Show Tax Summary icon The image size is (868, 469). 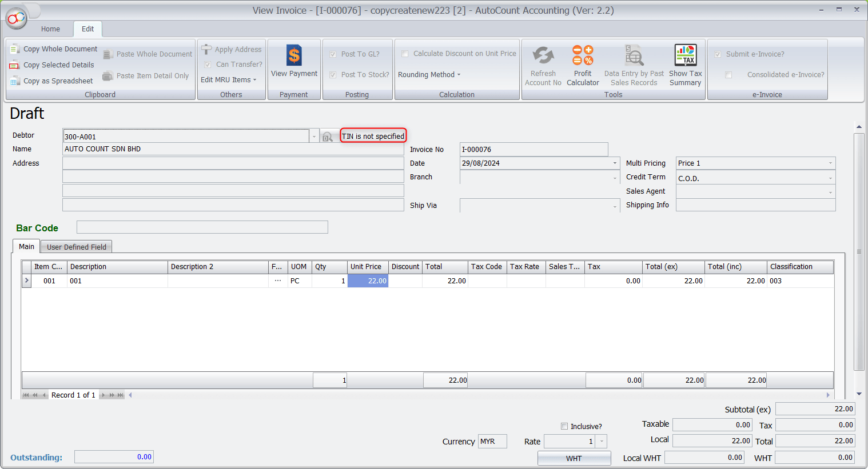686,56
